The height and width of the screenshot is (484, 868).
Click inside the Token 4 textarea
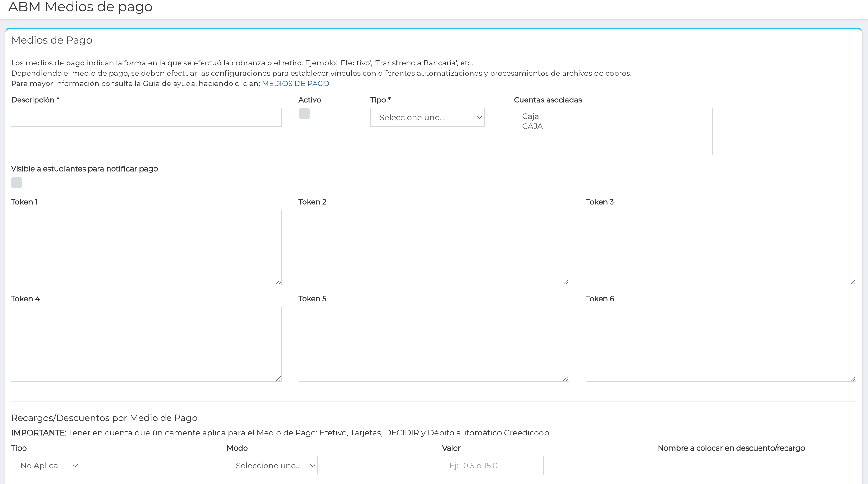(146, 344)
